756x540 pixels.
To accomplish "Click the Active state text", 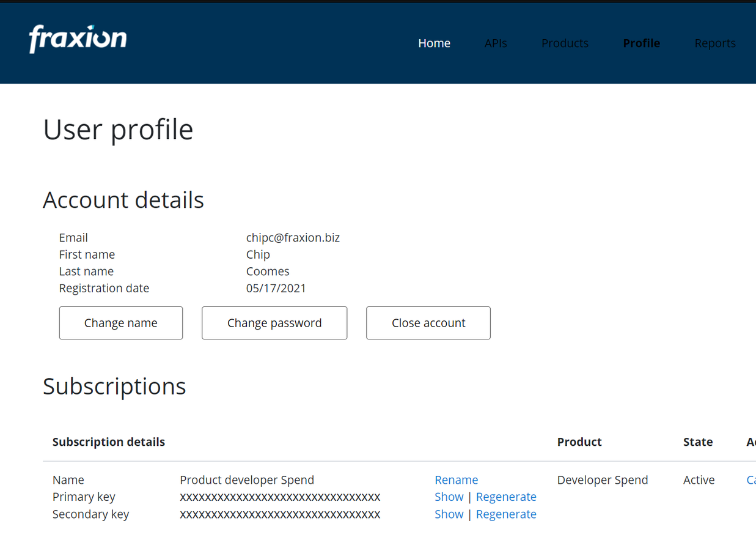I will pos(699,480).
